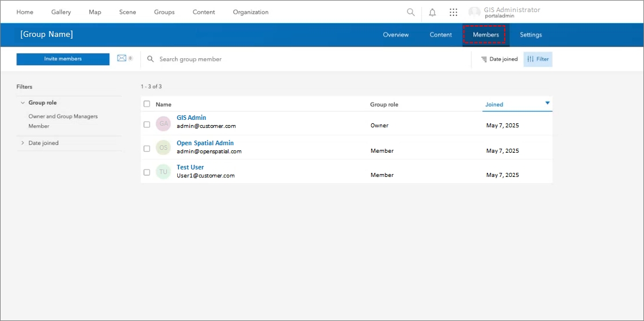This screenshot has height=321, width=644.
Task: Switch to the group Content tab
Action: [441, 35]
